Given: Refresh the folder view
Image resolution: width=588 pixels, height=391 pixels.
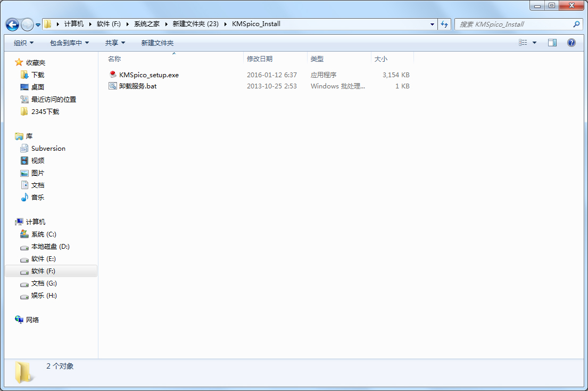Looking at the screenshot, I should [444, 25].
